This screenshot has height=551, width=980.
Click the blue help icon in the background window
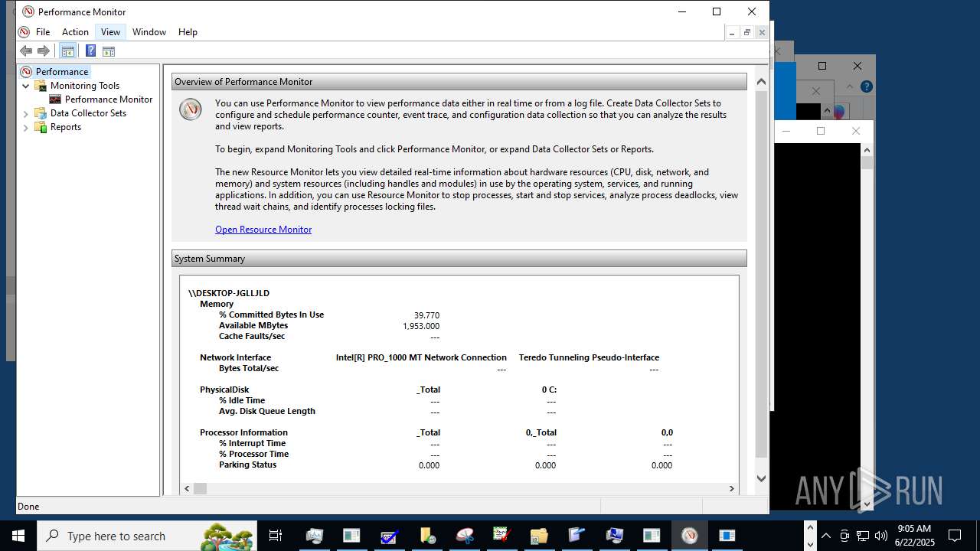[x=866, y=87]
